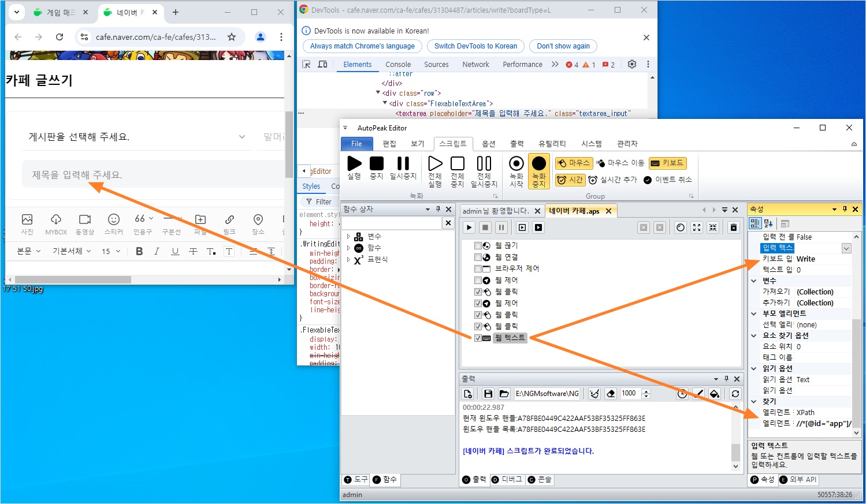Screen dimensions: 866x504
Task: Open the 유틸리티 ribbon tab
Action: pos(552,144)
